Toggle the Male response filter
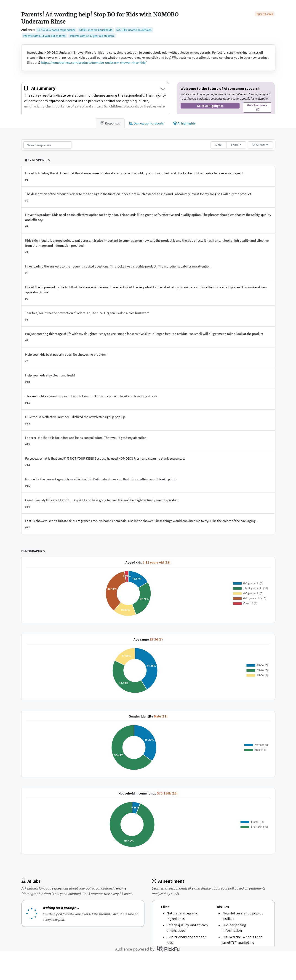 coord(218,145)
